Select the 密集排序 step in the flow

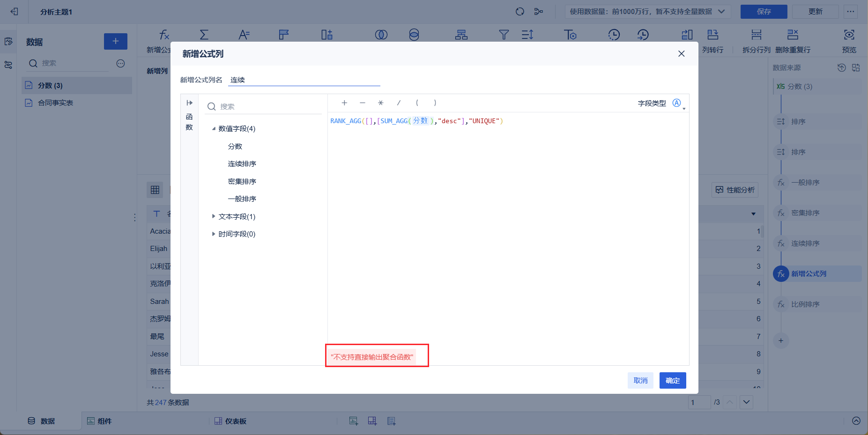point(817,213)
